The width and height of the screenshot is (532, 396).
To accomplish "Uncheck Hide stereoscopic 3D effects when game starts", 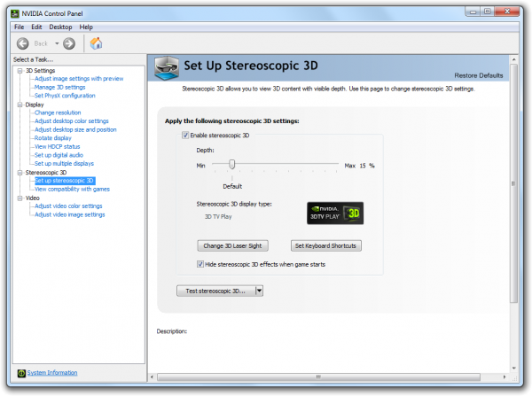I will pos(200,263).
